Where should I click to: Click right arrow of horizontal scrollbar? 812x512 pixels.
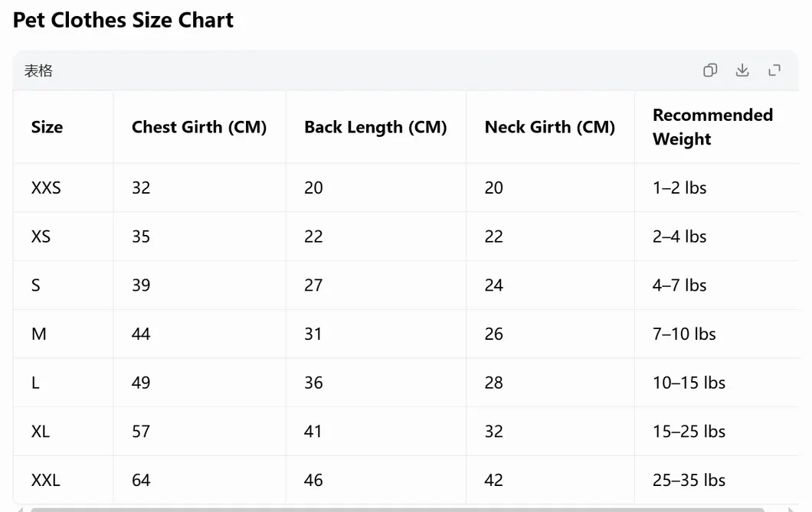pos(791,510)
